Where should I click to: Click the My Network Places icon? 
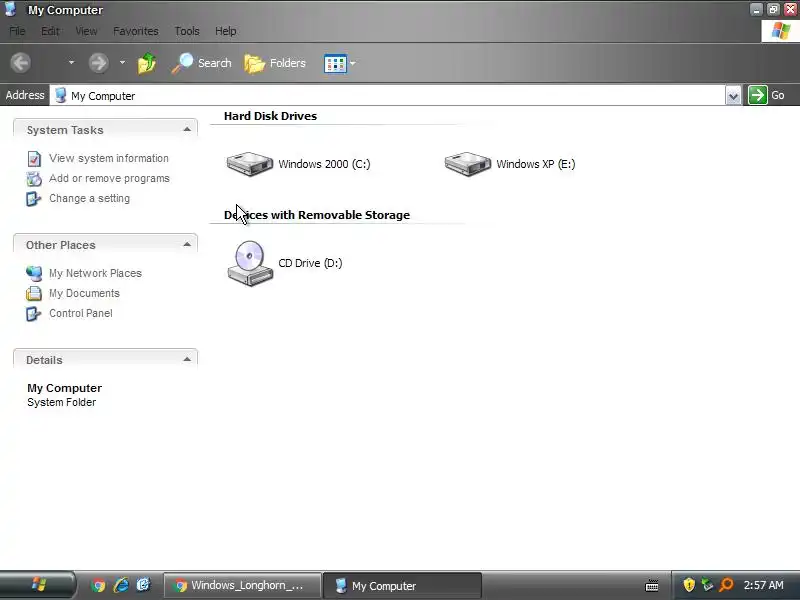click(34, 273)
